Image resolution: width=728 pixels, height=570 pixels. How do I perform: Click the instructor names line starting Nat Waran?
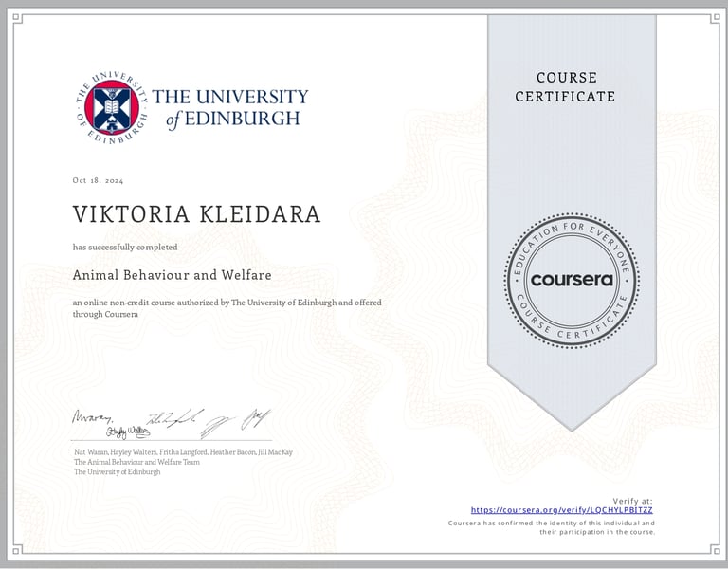click(183, 452)
